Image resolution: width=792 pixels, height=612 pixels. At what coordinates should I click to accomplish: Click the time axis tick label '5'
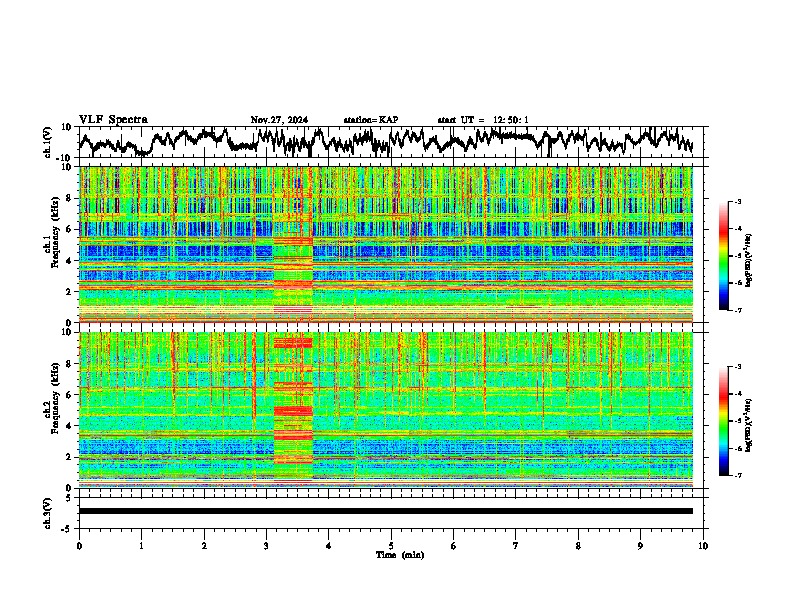(391, 546)
